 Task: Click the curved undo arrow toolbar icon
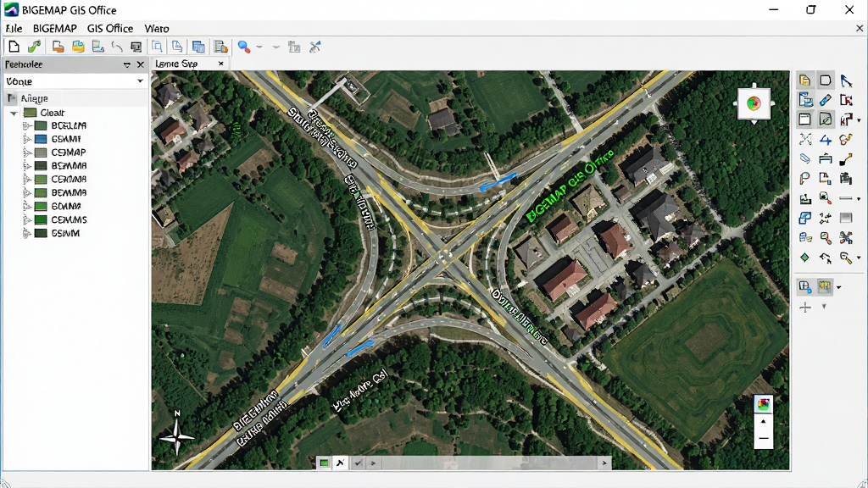click(x=117, y=47)
